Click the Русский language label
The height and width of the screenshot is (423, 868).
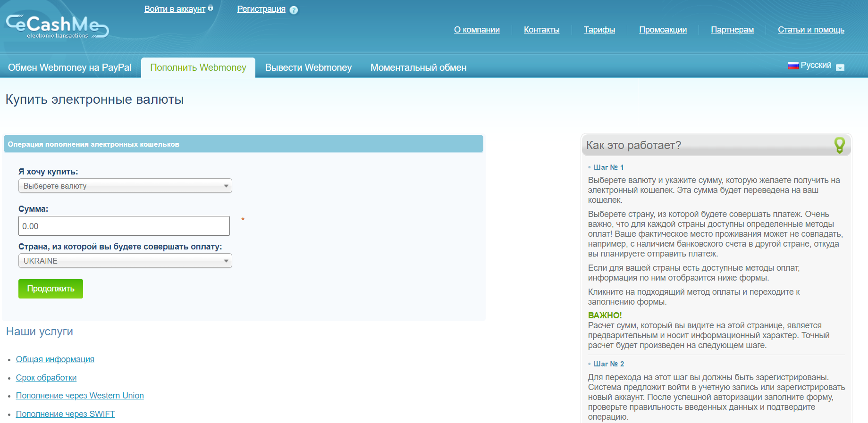816,65
